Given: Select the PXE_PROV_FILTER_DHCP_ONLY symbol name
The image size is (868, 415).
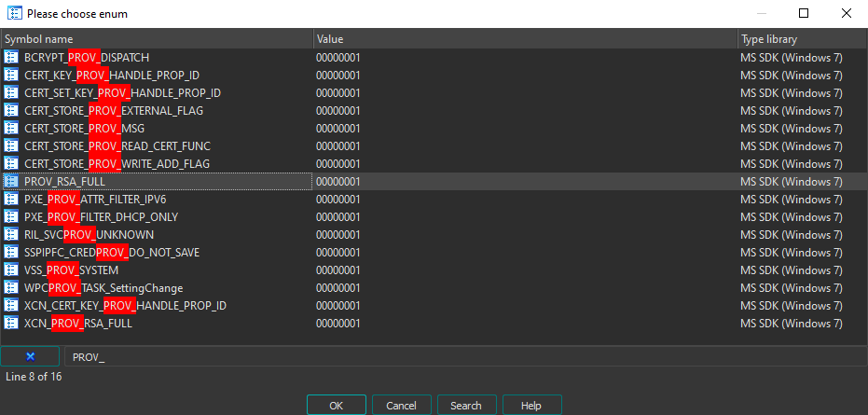Looking at the screenshot, I should (x=102, y=216).
